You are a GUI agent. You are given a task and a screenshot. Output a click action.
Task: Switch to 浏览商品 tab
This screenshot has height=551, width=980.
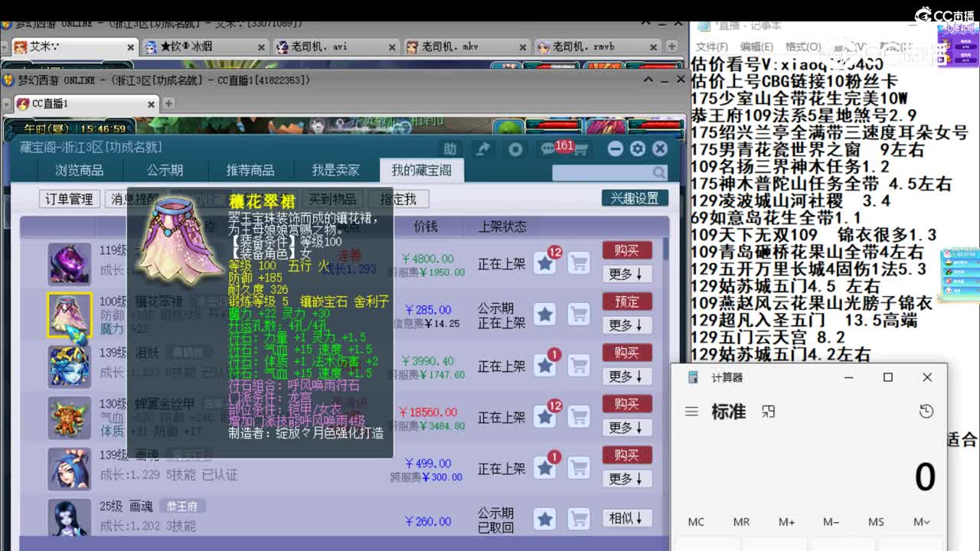(79, 170)
